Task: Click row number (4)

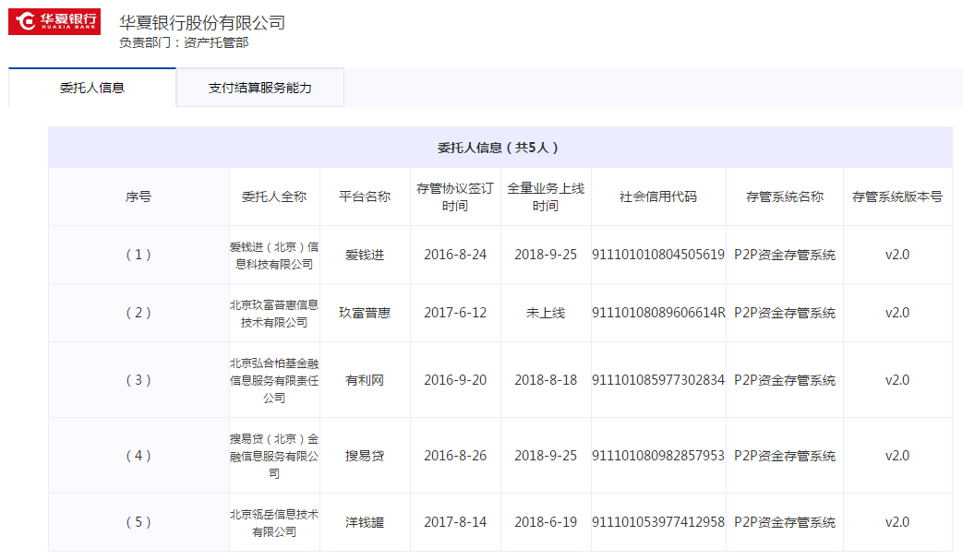Action: pos(138,456)
